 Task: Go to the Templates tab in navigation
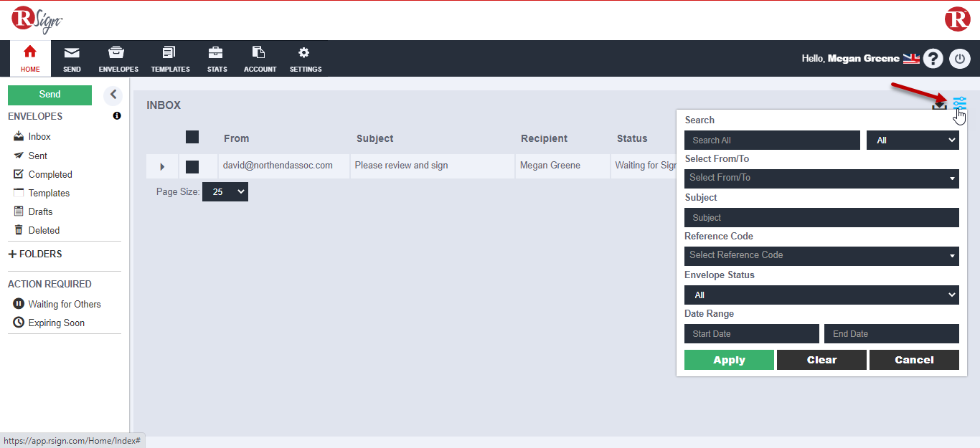click(x=170, y=59)
